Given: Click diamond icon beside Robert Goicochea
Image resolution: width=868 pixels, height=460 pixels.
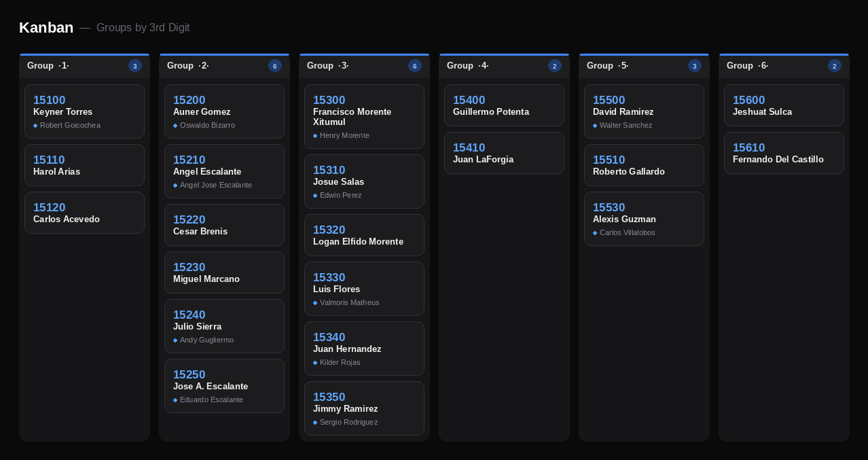Looking at the screenshot, I should pos(35,126).
